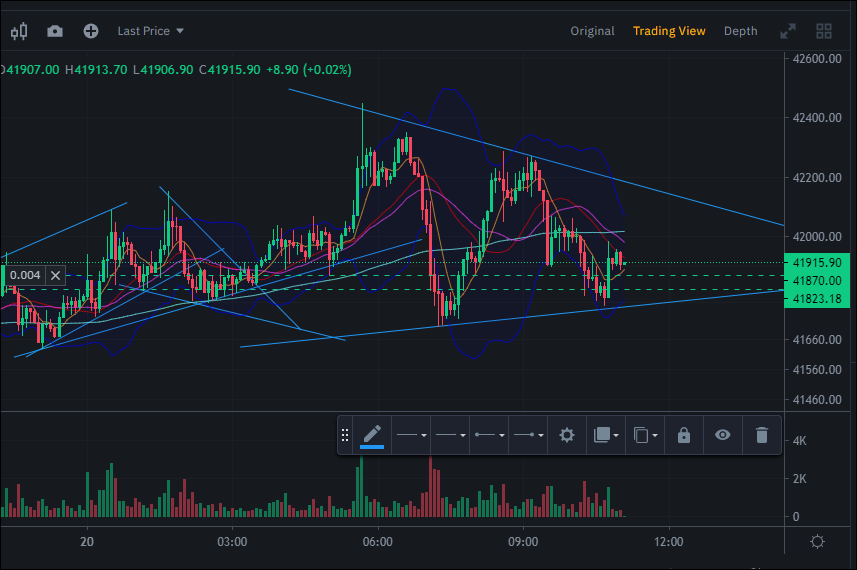Expand chart to fullscreen

788,31
